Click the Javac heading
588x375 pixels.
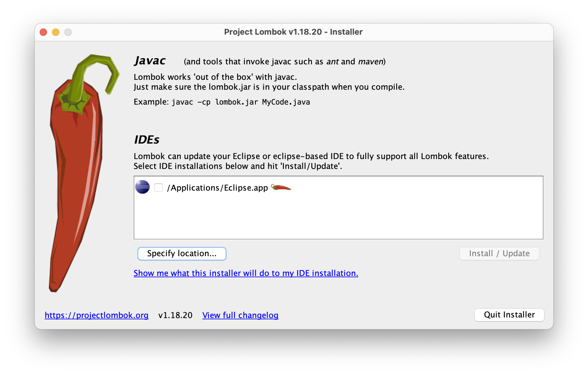tap(150, 60)
